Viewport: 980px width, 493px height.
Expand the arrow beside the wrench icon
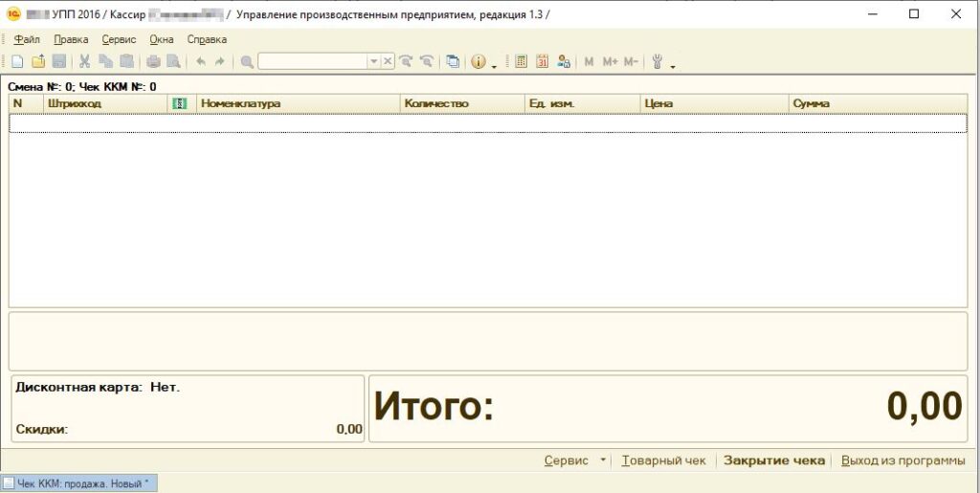point(673,66)
